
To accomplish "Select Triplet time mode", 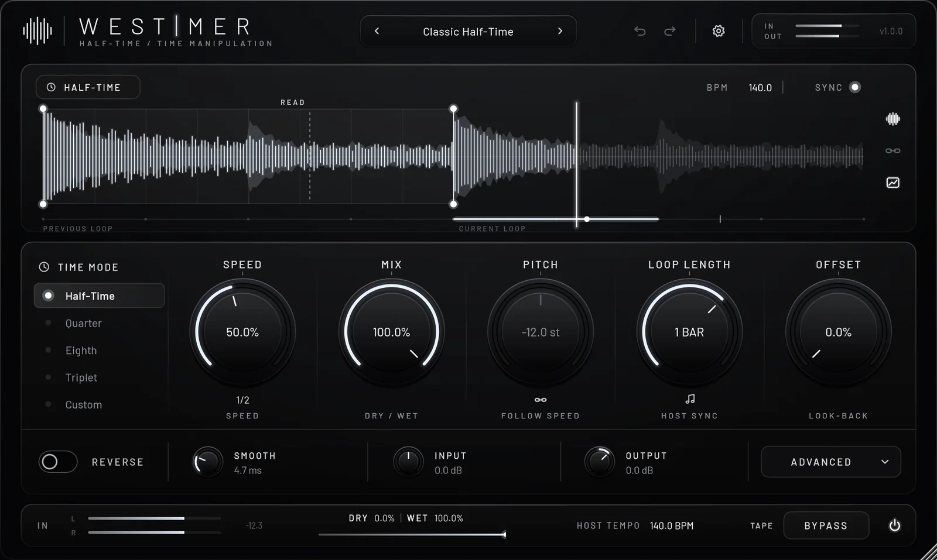I will (81, 377).
